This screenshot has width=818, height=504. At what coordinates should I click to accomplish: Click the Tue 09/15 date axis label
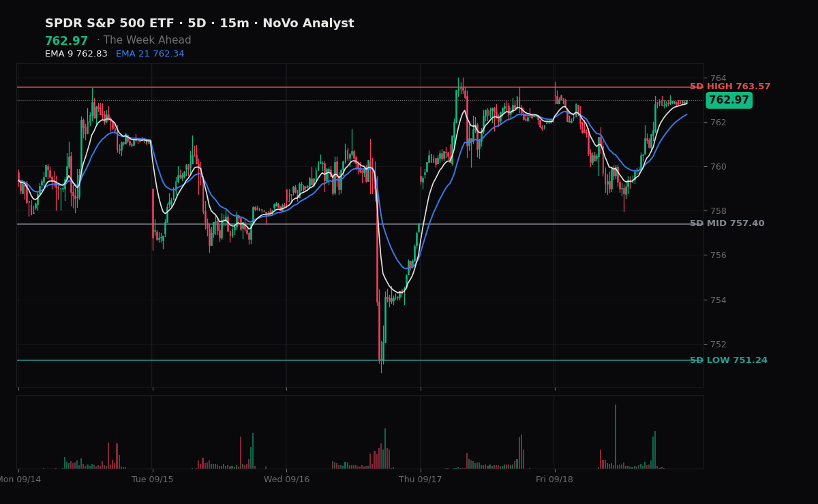coord(153,479)
